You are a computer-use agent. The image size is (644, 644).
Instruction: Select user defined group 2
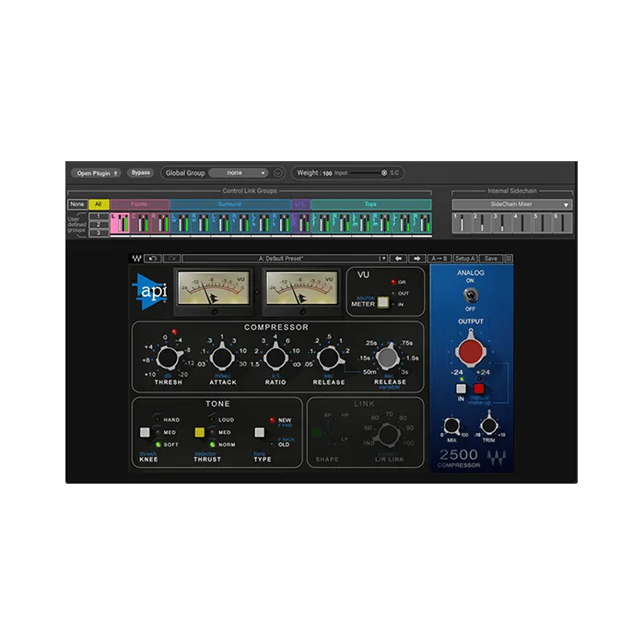(x=99, y=225)
